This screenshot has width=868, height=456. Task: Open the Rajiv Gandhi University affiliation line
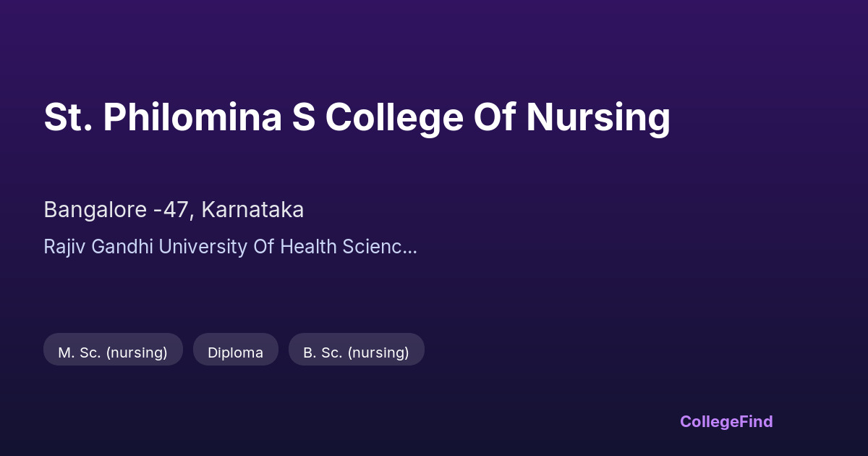point(230,247)
